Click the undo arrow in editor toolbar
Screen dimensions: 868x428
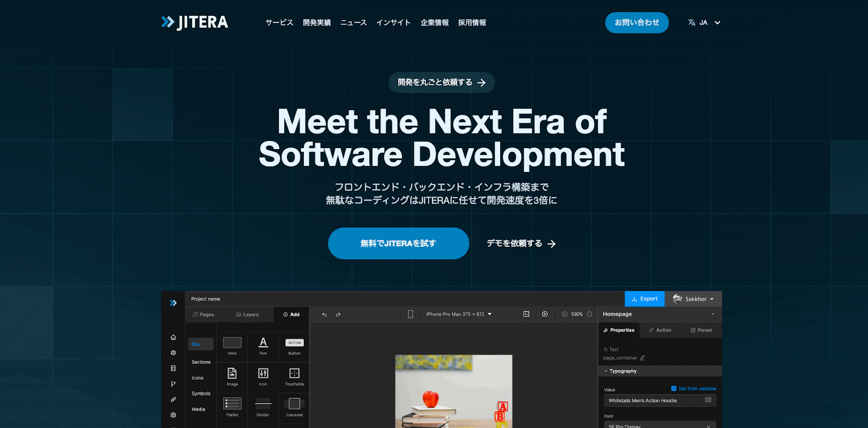324,315
